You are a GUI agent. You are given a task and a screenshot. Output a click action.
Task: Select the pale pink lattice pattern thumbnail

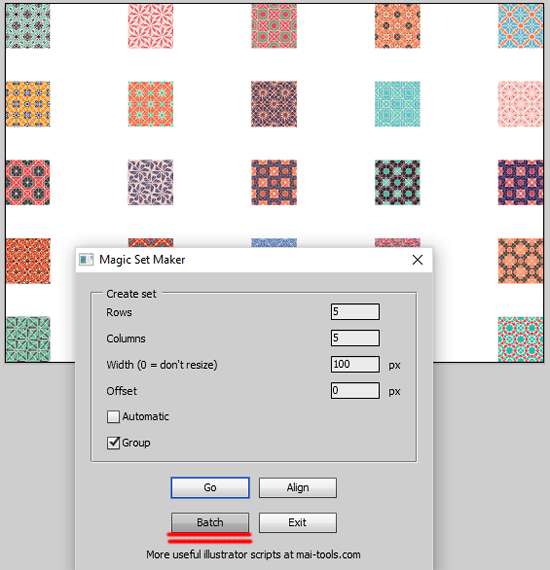pos(521,104)
